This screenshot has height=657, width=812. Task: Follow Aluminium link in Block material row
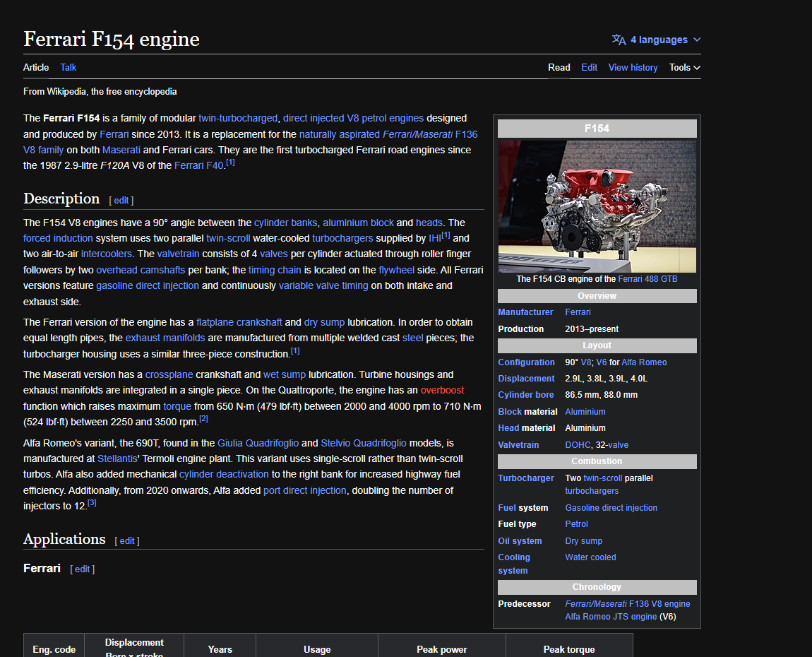[x=585, y=411]
